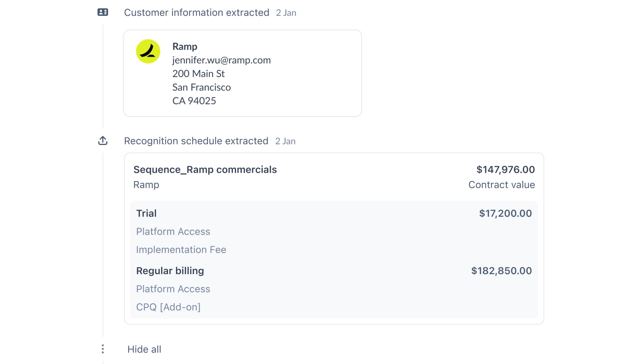This screenshot has width=635, height=364.
Task: Click Platform Access under Regular billing
Action: (x=173, y=289)
